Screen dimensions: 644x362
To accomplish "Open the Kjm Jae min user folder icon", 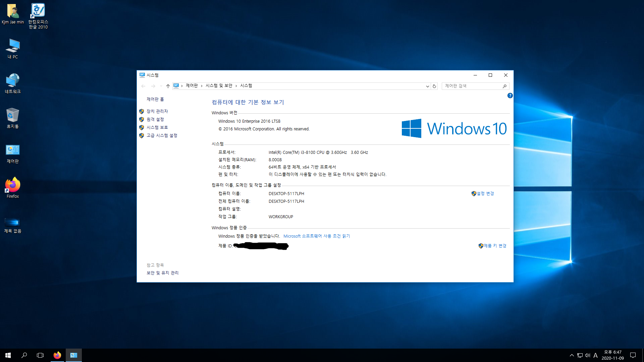I will [x=13, y=14].
